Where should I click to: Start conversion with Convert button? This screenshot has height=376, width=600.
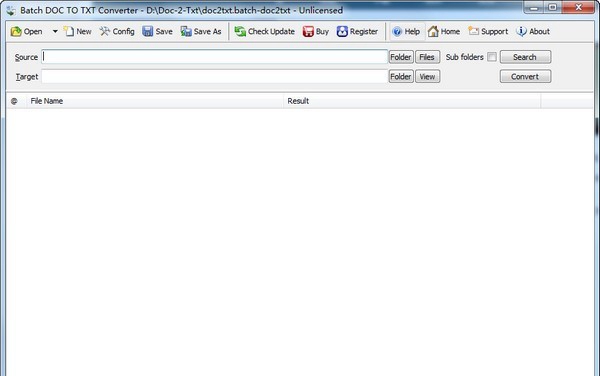[525, 77]
